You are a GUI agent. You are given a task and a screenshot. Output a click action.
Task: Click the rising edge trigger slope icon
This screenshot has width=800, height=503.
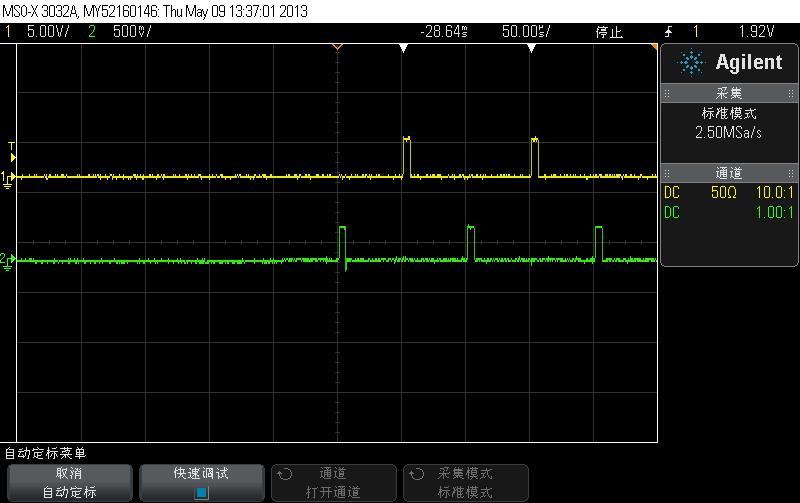coord(668,32)
